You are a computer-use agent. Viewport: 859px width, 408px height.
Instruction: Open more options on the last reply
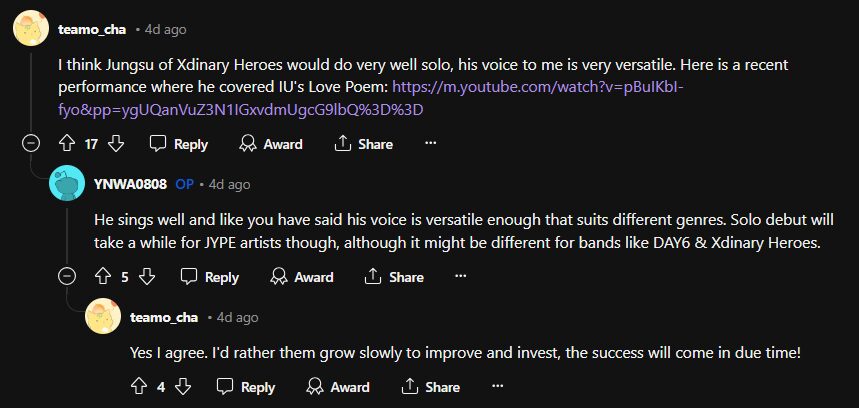click(x=498, y=387)
